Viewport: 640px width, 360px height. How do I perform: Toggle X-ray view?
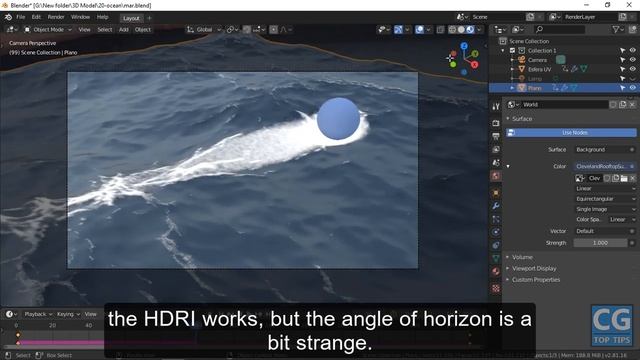point(440,29)
